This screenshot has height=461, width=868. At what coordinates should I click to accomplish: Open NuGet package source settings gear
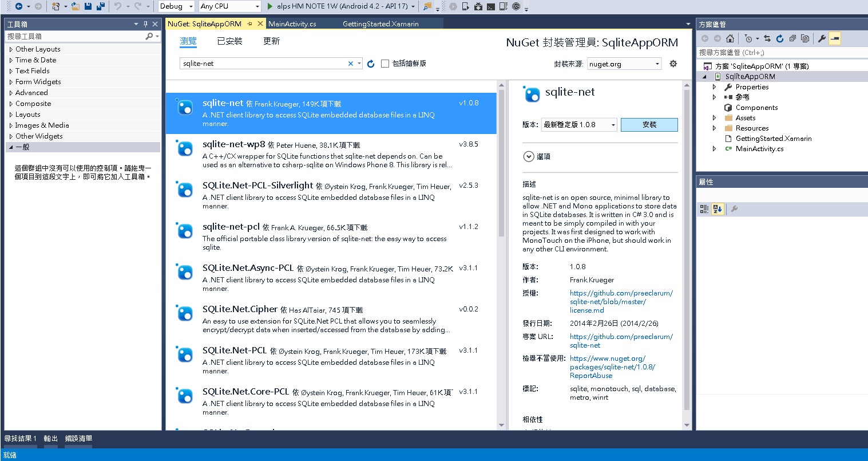tap(673, 64)
